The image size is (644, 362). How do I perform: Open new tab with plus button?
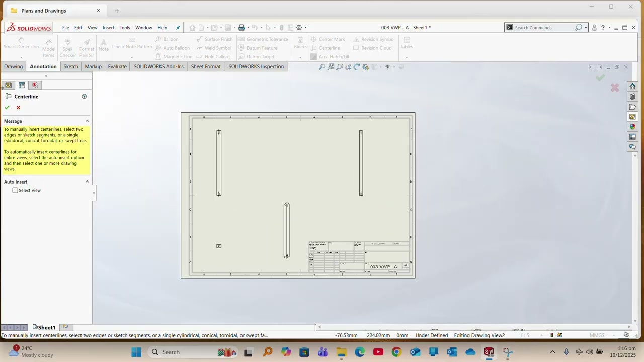coord(117,11)
